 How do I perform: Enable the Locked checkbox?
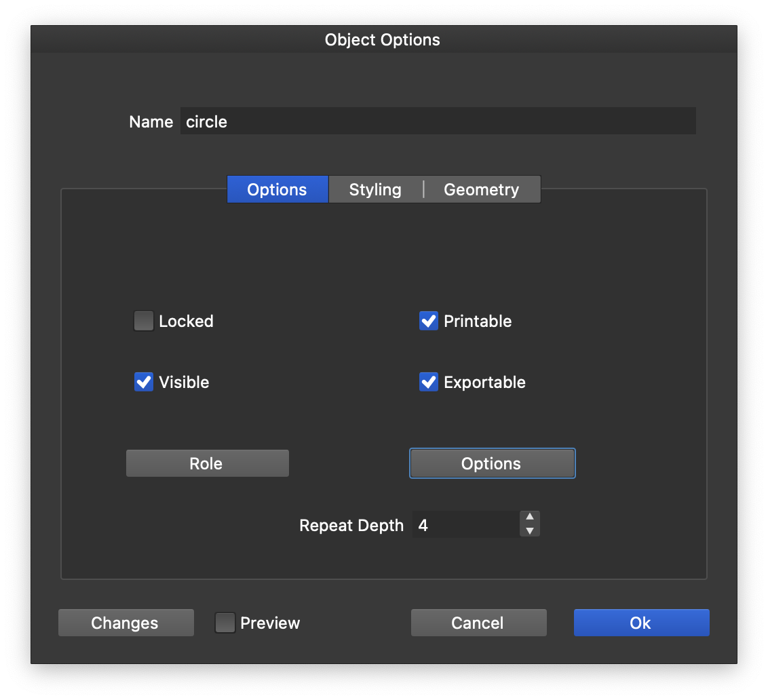144,321
